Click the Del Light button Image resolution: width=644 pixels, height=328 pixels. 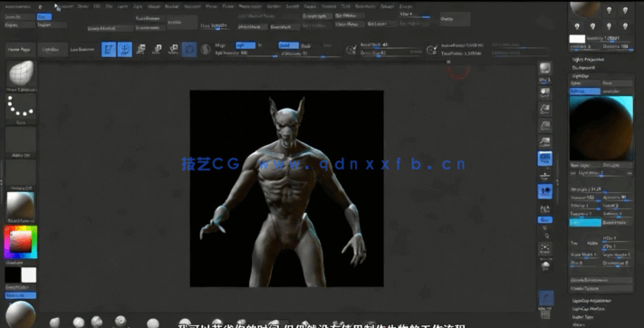pos(618,165)
